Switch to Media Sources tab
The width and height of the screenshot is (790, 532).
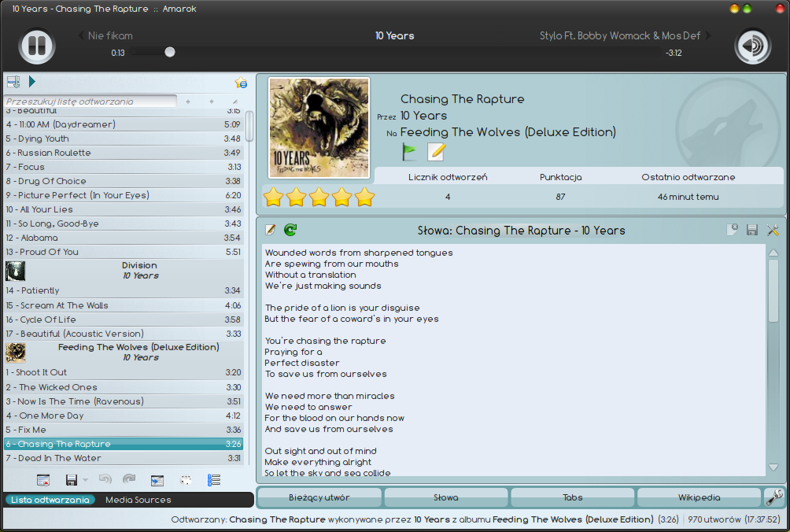coord(138,500)
